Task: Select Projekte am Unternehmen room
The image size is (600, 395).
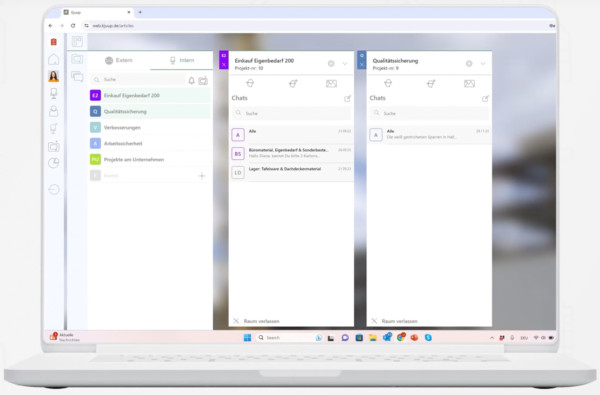Action: [x=150, y=160]
